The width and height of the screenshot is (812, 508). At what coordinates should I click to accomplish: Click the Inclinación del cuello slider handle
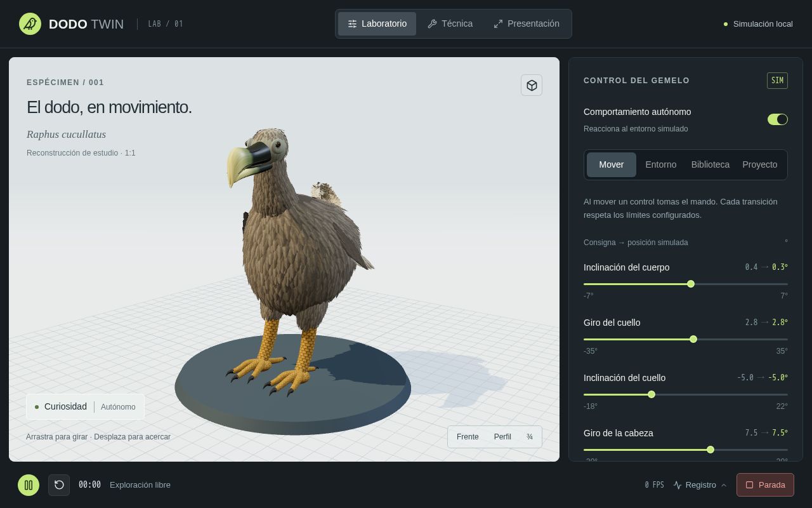(652, 394)
